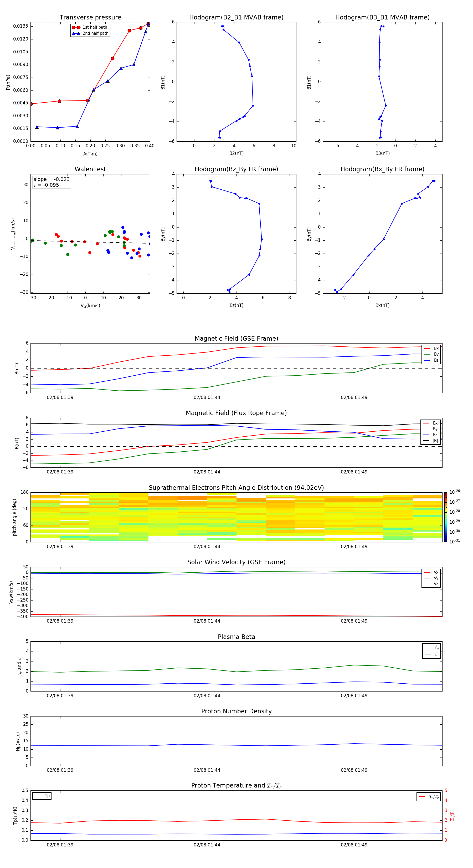
Task: Click "02/08 01:39" tick under Plasma Beta plot
Action: [x=60, y=696]
